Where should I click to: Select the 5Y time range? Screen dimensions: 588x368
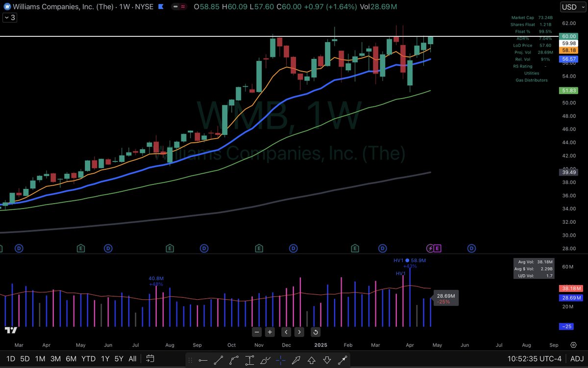pos(119,358)
